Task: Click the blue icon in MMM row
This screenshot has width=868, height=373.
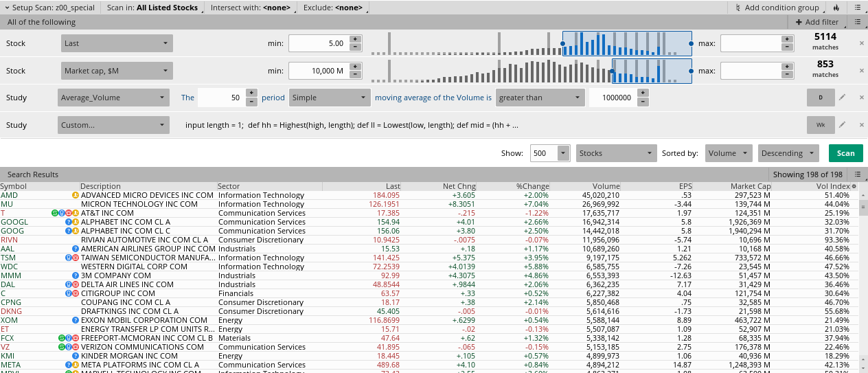Action: pyautogui.click(x=76, y=275)
